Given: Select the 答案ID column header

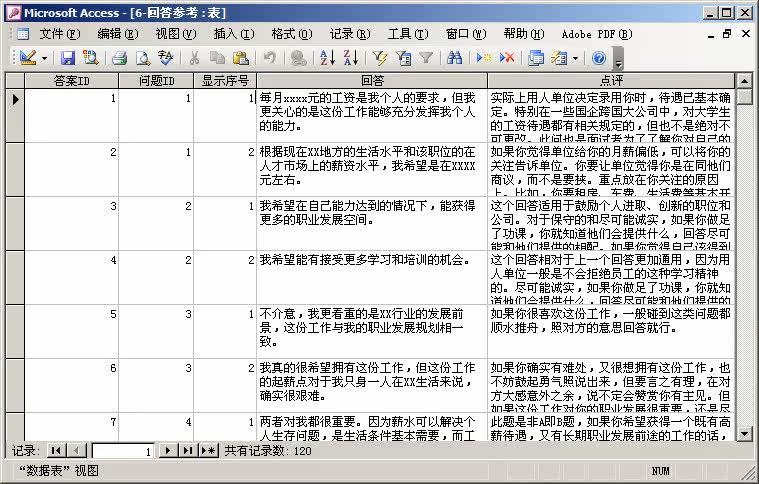Looking at the screenshot, I should tap(71, 81).
